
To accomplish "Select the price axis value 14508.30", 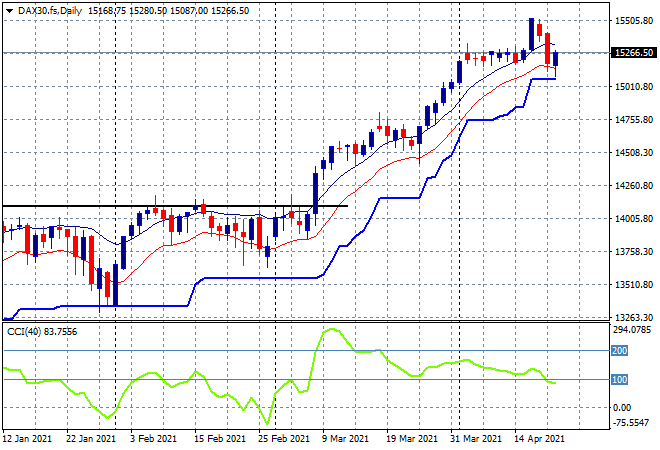I will point(633,152).
